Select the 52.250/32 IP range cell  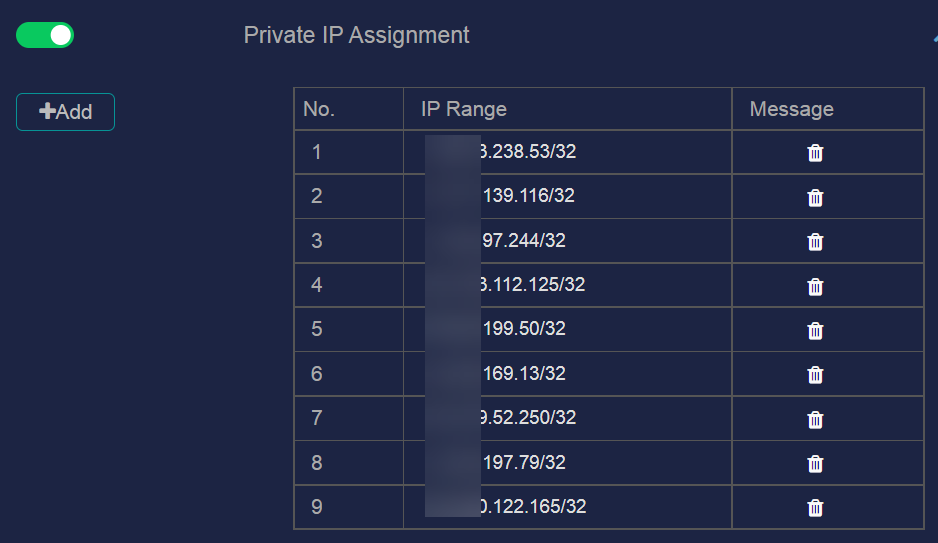[x=568, y=418]
